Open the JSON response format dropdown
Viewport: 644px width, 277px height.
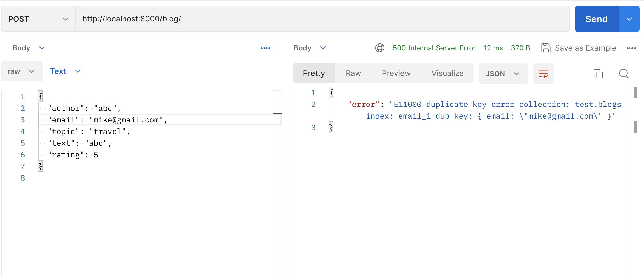503,74
